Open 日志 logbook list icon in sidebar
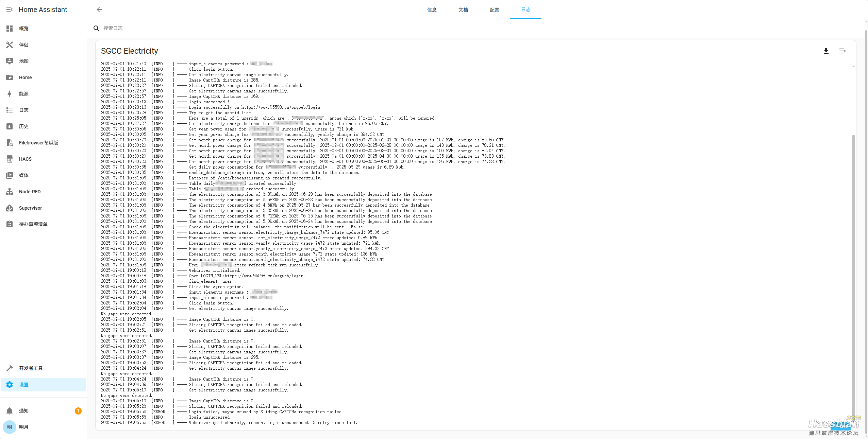Viewport: 868px width, 439px height. click(x=10, y=110)
